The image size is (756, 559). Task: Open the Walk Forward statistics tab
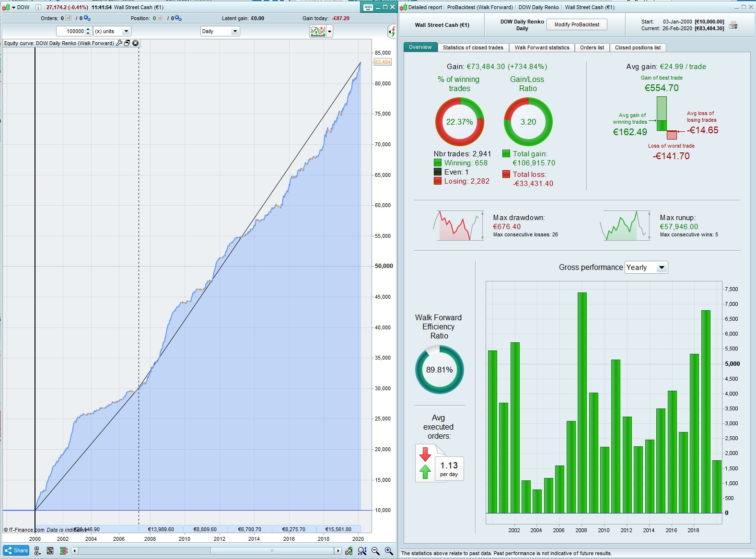pyautogui.click(x=542, y=47)
